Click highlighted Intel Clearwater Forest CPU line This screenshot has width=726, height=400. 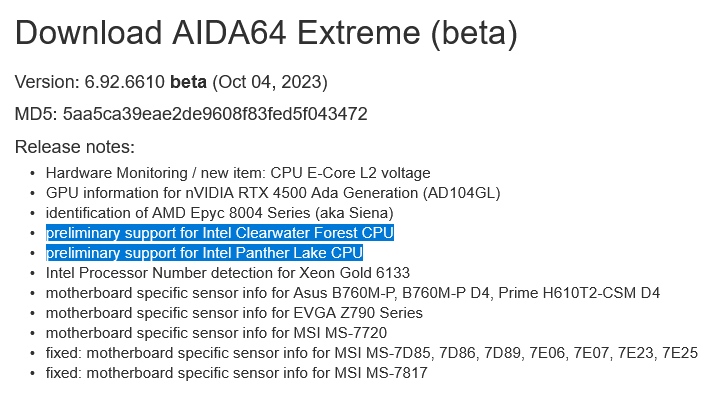click(x=220, y=233)
